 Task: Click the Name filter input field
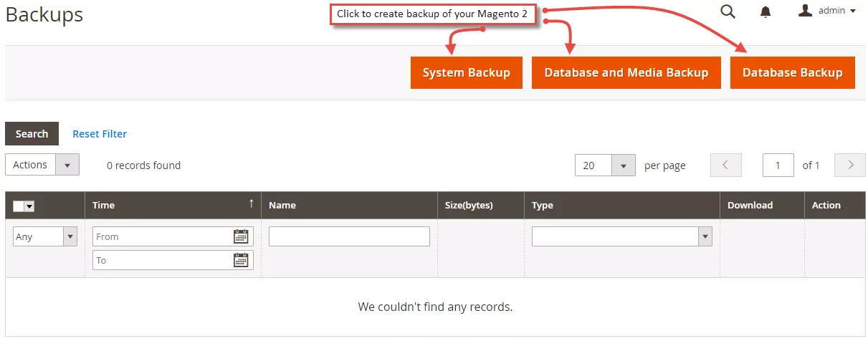click(349, 236)
